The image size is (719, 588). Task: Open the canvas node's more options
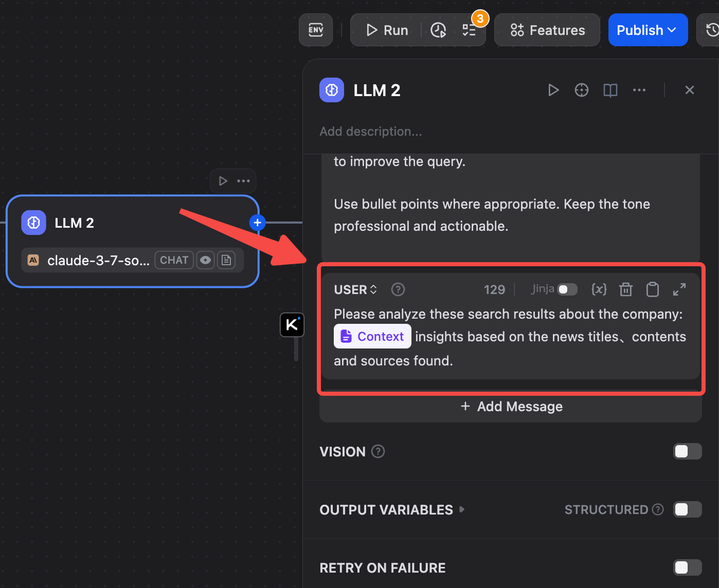point(243,181)
